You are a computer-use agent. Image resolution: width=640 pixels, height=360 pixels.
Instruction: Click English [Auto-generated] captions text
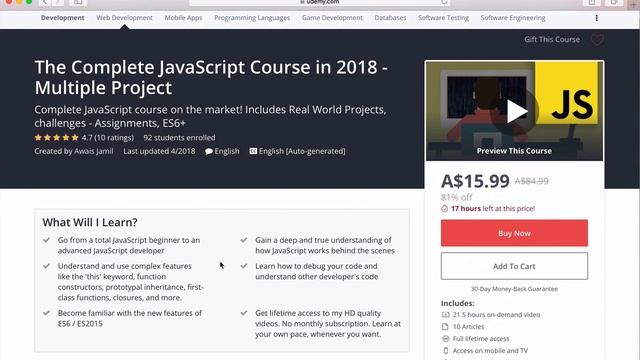tap(302, 151)
